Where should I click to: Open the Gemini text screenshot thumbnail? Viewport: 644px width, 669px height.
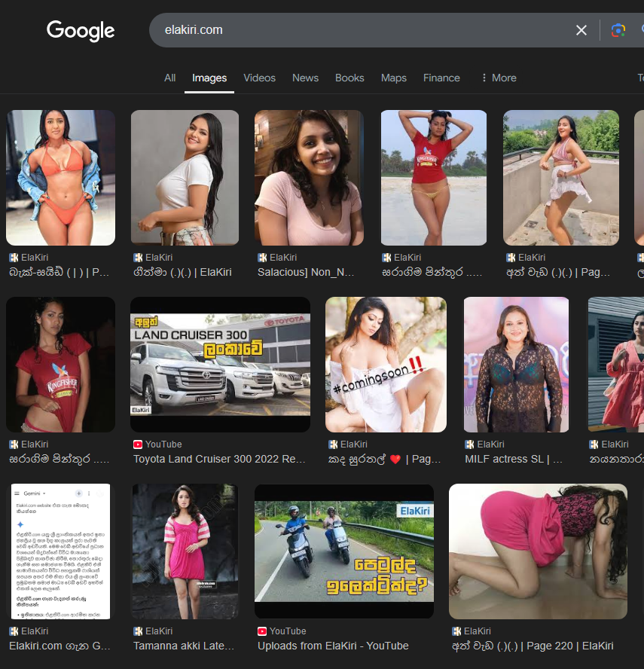point(60,551)
